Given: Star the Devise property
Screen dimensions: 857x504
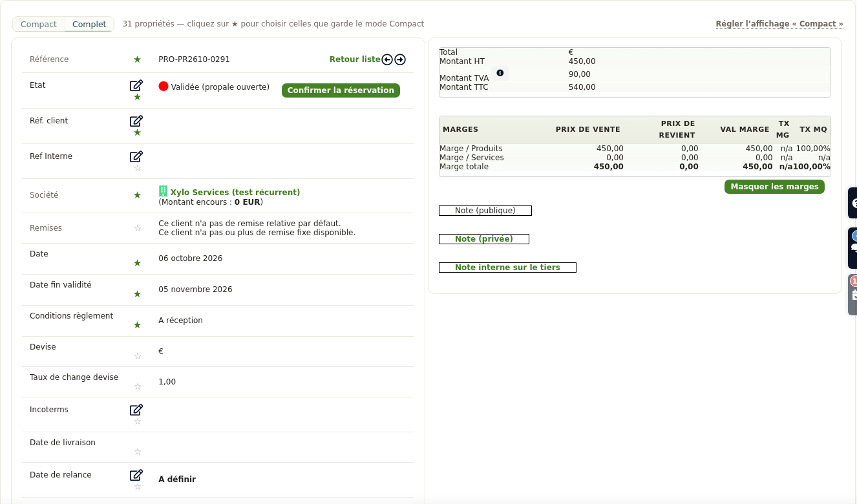Looking at the screenshot, I should point(137,356).
